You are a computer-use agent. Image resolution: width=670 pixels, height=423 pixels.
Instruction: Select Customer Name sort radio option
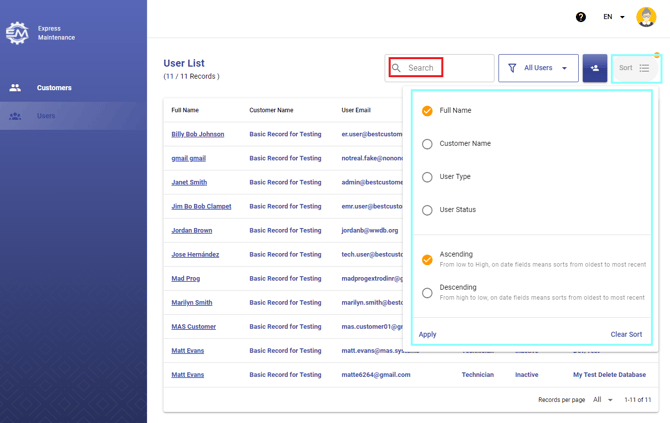[427, 144]
